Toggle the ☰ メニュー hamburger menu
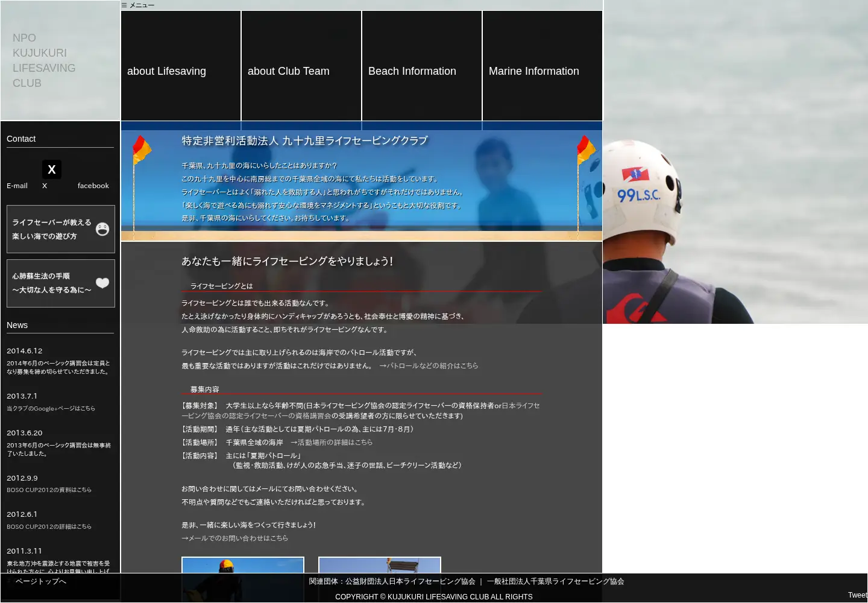Screen dimensions: 868x603 tap(138, 5)
